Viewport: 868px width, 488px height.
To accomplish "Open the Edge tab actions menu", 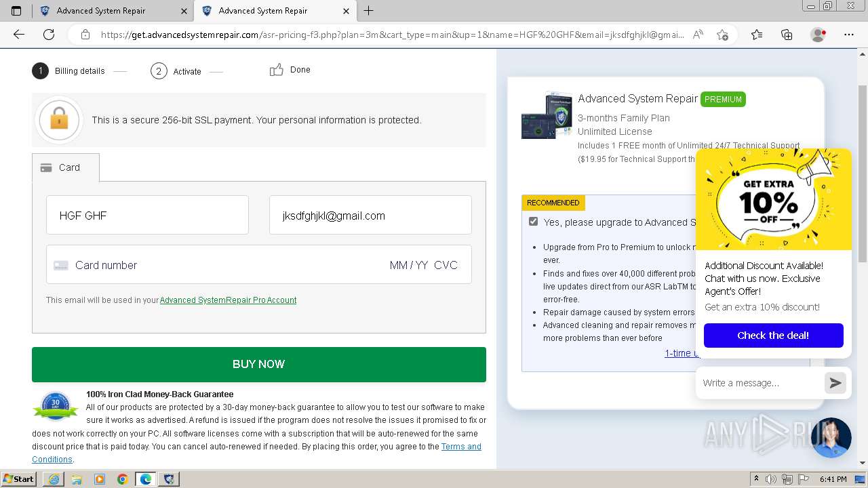I will [16, 11].
